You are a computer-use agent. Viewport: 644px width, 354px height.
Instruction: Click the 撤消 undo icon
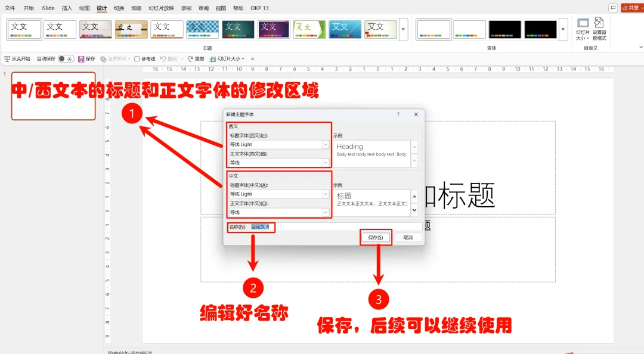tap(163, 59)
